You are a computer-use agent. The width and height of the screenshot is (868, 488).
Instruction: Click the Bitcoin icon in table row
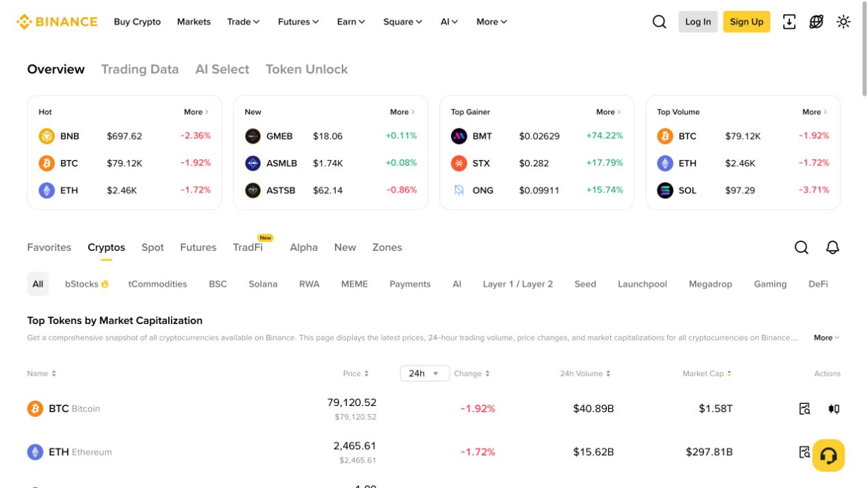click(35, 409)
